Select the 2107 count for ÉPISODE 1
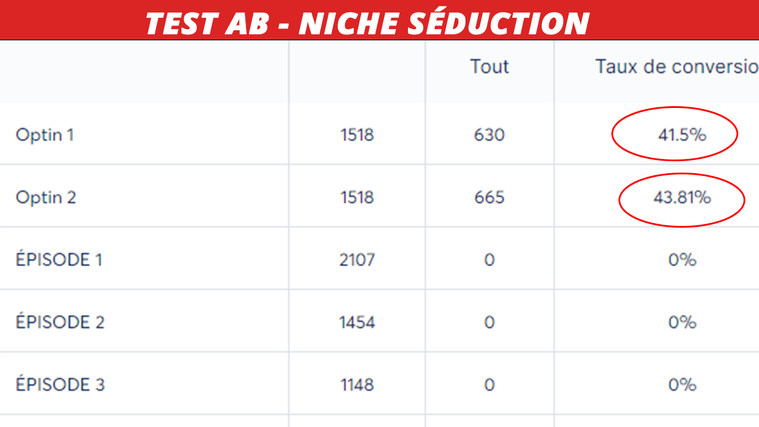759x427 pixels. [357, 260]
